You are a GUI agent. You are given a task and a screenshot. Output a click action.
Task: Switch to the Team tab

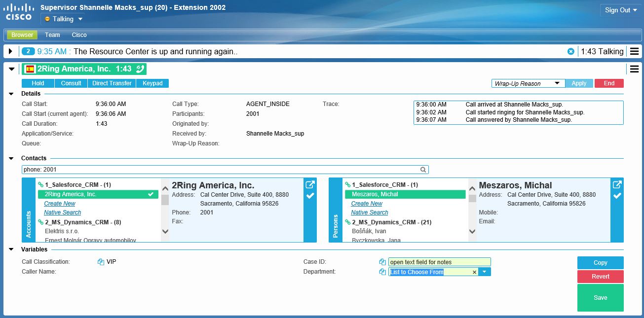point(52,35)
